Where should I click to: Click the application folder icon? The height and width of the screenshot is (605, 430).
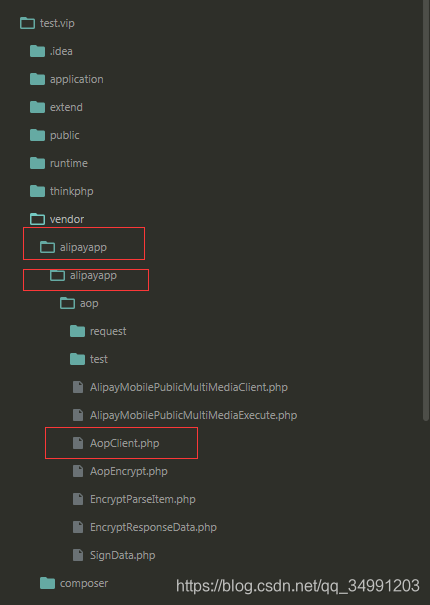(37, 79)
